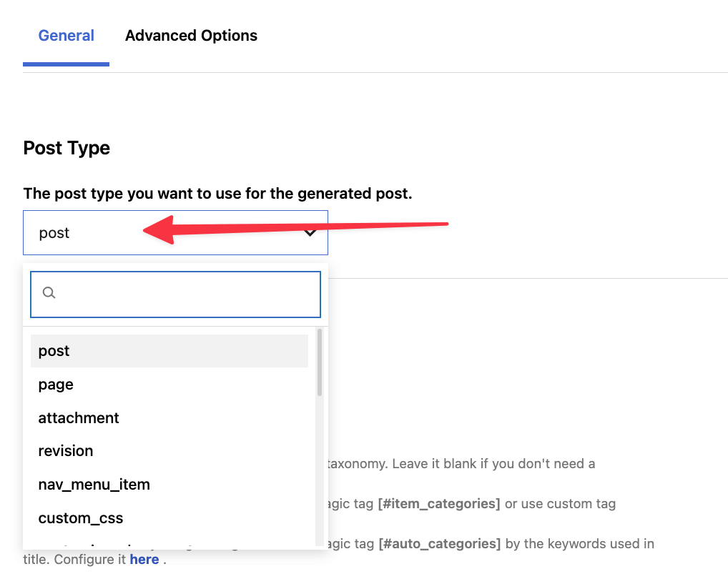Open the Advanced Options tab
This screenshot has width=728, height=584.
point(191,36)
